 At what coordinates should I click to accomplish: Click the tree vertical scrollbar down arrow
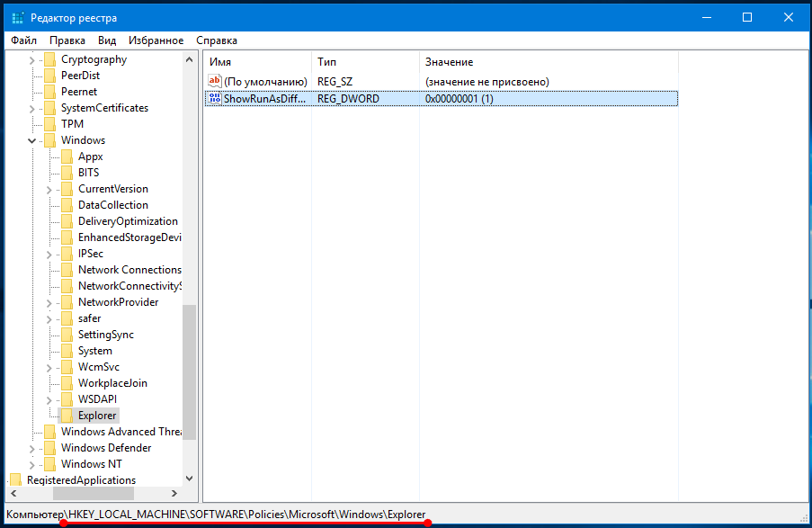[189, 479]
